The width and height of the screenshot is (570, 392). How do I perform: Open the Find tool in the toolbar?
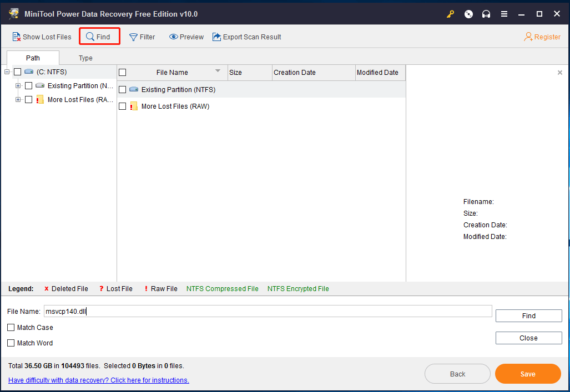tap(98, 37)
